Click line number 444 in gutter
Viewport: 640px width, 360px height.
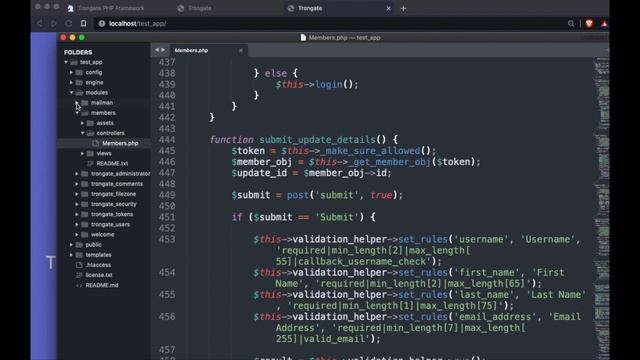click(167, 140)
